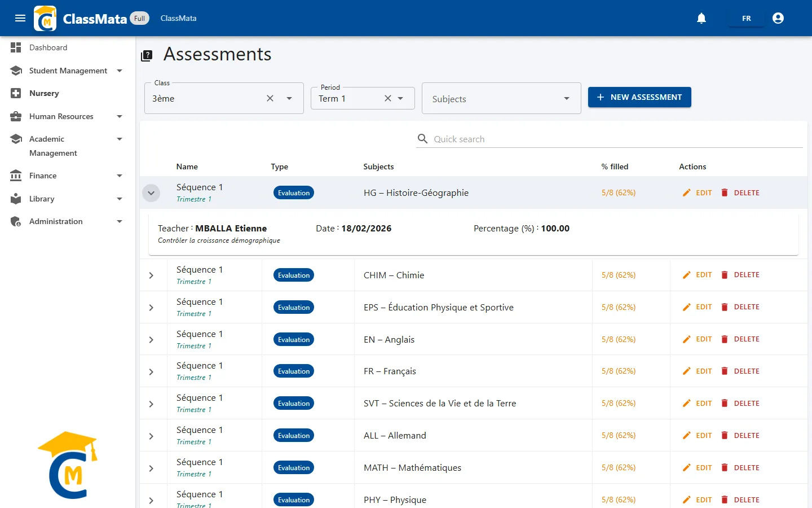This screenshot has height=508, width=812.
Task: Expand the EPS row details
Action: tap(151, 308)
